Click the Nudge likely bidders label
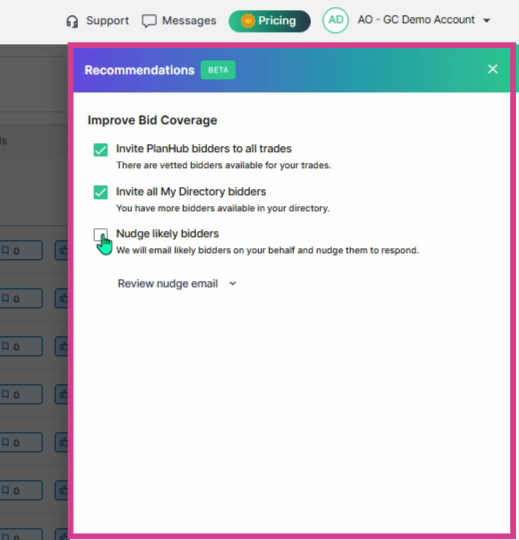The height and width of the screenshot is (540, 519). pyautogui.click(x=167, y=233)
